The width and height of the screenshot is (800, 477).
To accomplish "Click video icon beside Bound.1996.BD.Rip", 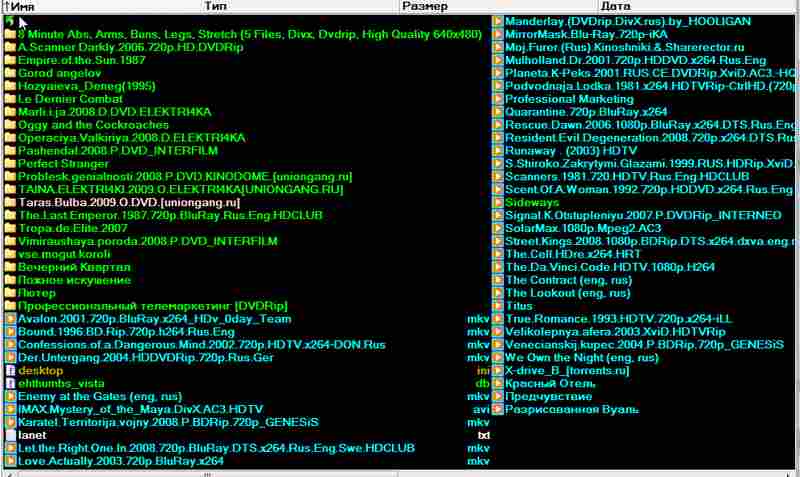I will (x=10, y=332).
